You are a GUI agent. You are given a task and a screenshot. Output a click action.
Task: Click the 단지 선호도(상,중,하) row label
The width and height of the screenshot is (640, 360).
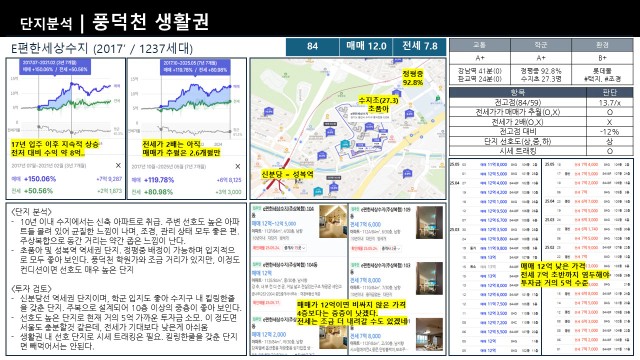pyautogui.click(x=518, y=141)
